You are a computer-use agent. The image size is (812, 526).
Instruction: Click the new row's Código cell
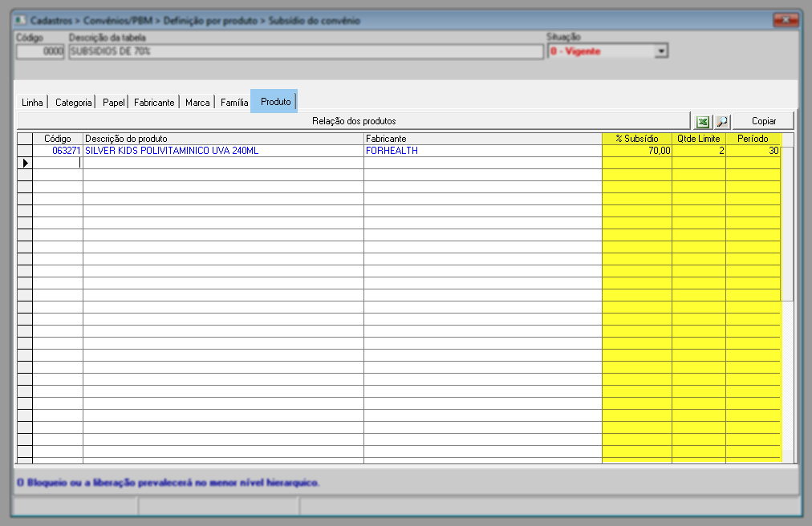click(x=58, y=163)
